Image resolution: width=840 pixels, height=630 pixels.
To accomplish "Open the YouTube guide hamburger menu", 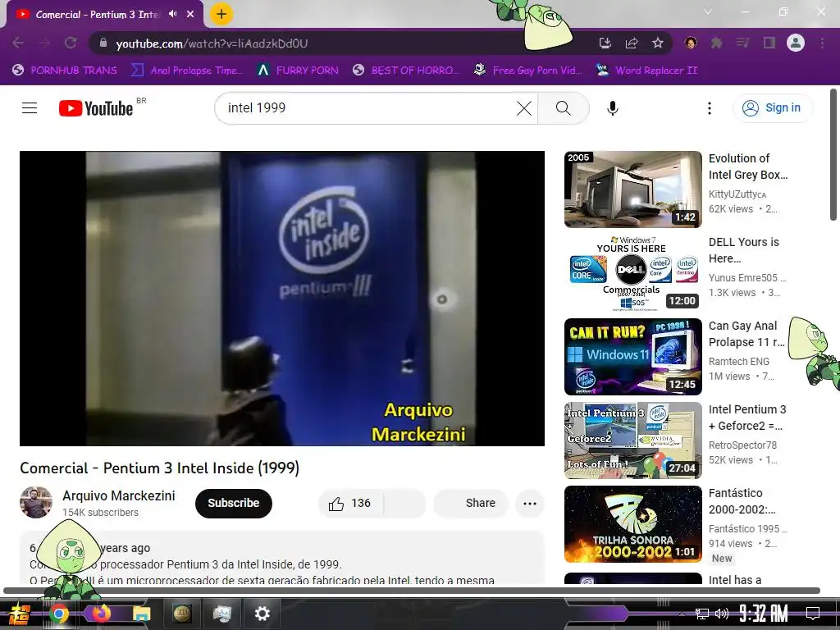I will click(30, 108).
